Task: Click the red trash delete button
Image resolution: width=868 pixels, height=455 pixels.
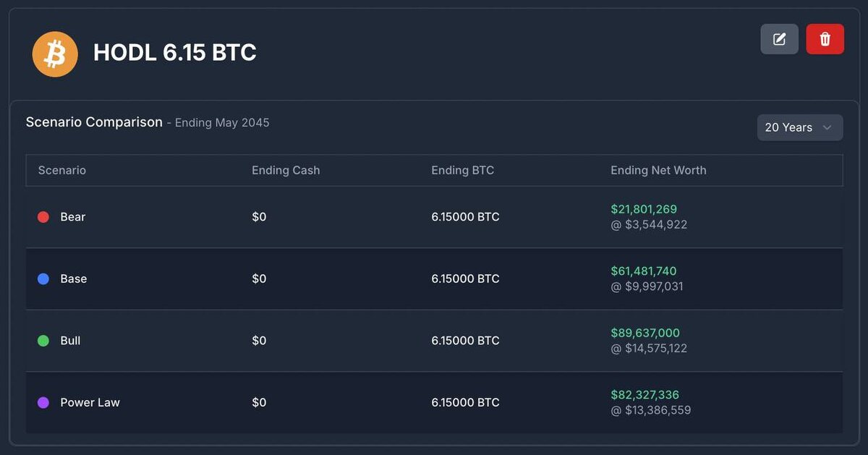Action: (x=825, y=39)
